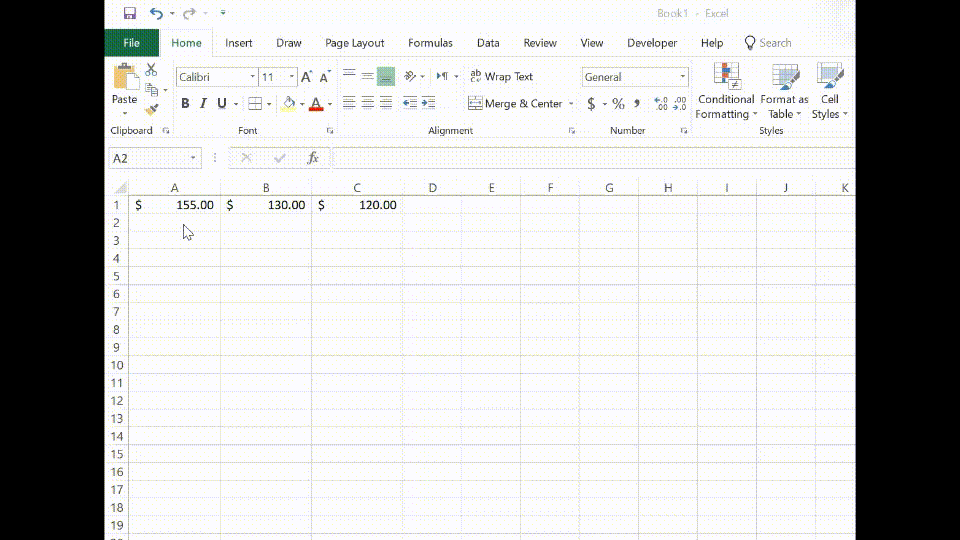This screenshot has height=540, width=960.
Task: Apply Accounting dollar format
Action: click(x=591, y=103)
